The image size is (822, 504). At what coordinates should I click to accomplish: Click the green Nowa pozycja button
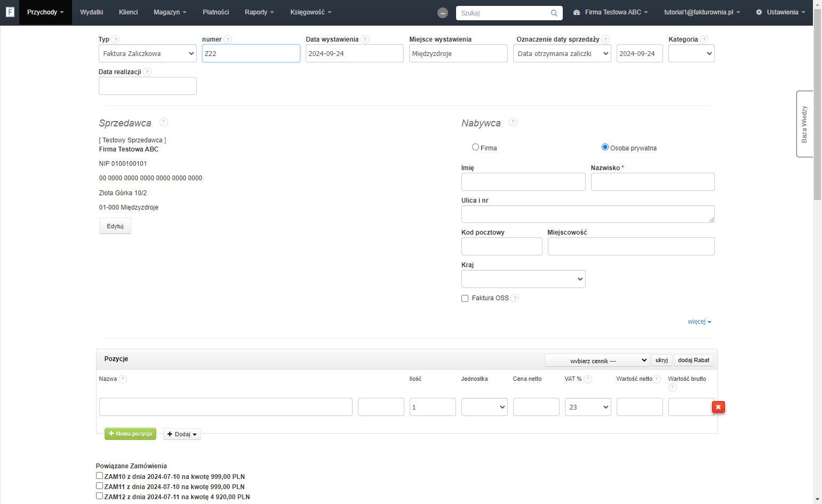pos(130,434)
